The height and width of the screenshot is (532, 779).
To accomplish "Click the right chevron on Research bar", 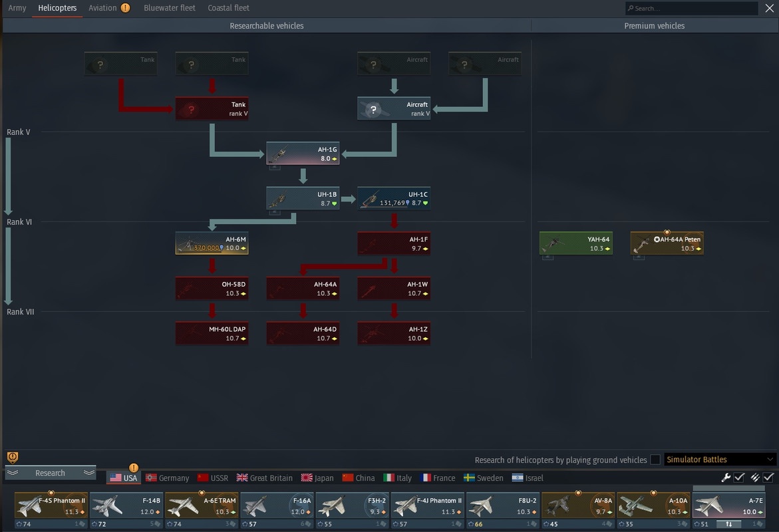I will (89, 472).
